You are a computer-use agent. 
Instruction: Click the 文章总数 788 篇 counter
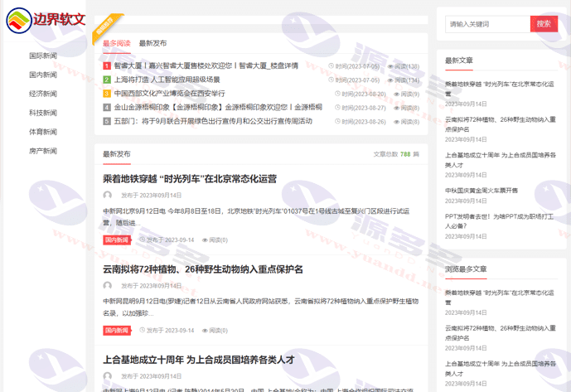point(396,154)
